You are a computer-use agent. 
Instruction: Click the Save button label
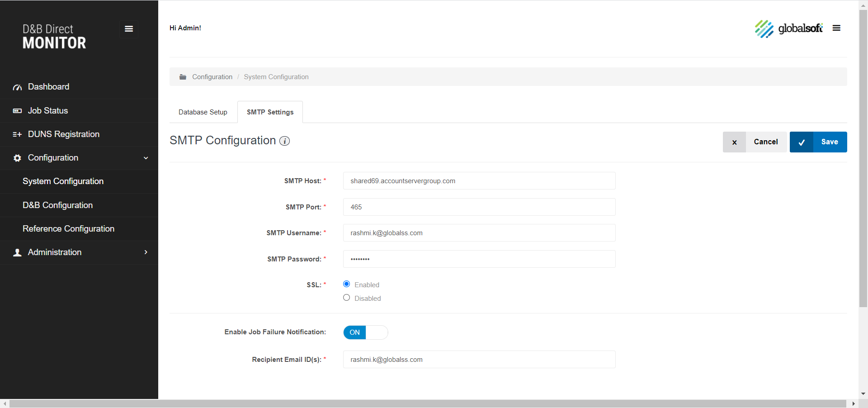coord(830,142)
